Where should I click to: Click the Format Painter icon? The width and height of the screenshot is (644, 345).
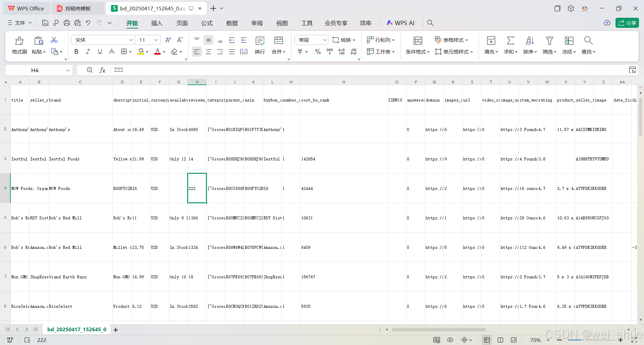(x=19, y=41)
